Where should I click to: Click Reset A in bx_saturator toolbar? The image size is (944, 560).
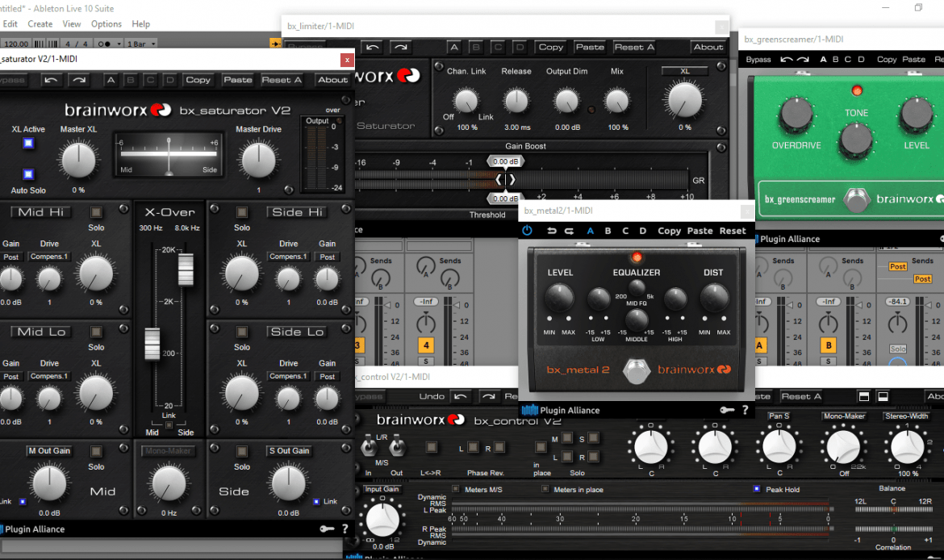[x=281, y=80]
